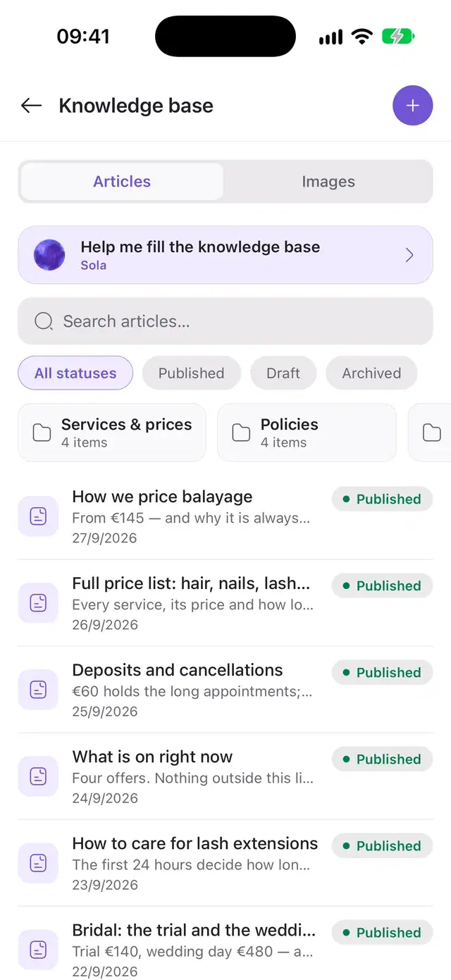Image resolution: width=451 pixels, height=980 pixels.
Task: Tap the Sola avatar orb icon
Action: [x=49, y=255]
